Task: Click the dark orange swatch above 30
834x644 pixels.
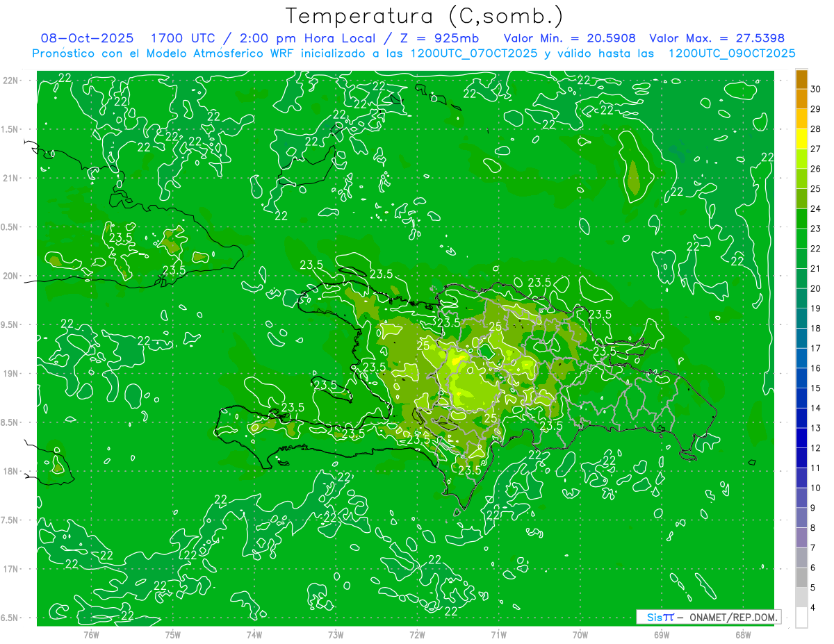Action: [x=802, y=79]
